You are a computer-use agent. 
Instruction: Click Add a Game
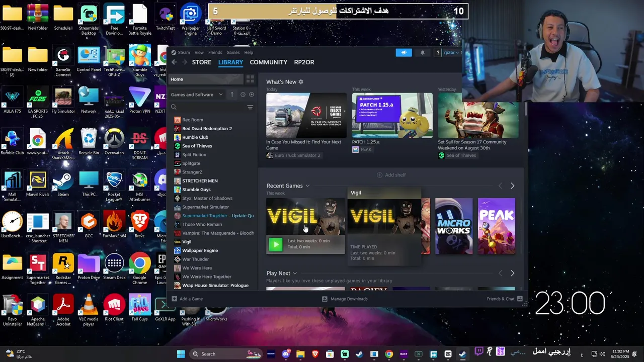(x=187, y=299)
